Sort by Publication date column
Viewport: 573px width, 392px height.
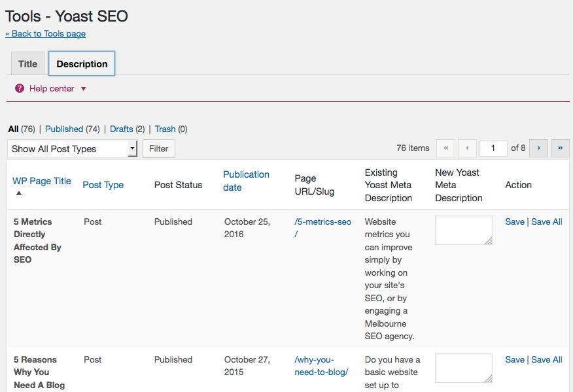(x=247, y=181)
